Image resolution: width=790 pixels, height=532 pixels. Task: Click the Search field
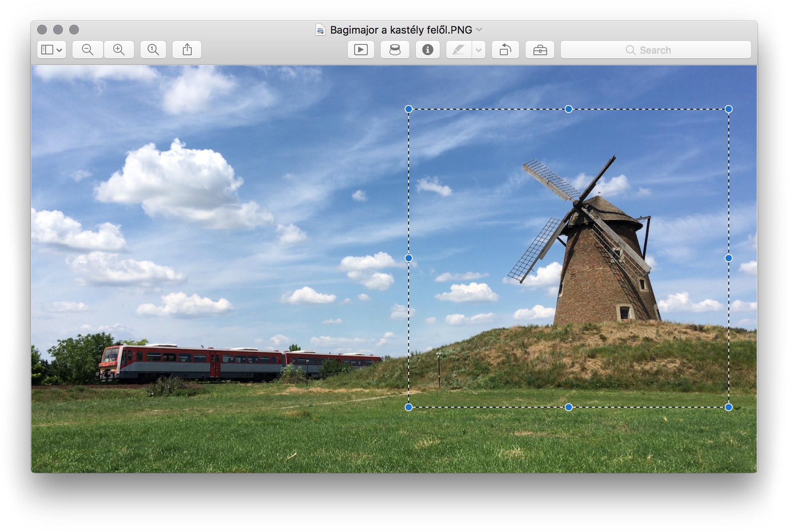click(x=656, y=50)
